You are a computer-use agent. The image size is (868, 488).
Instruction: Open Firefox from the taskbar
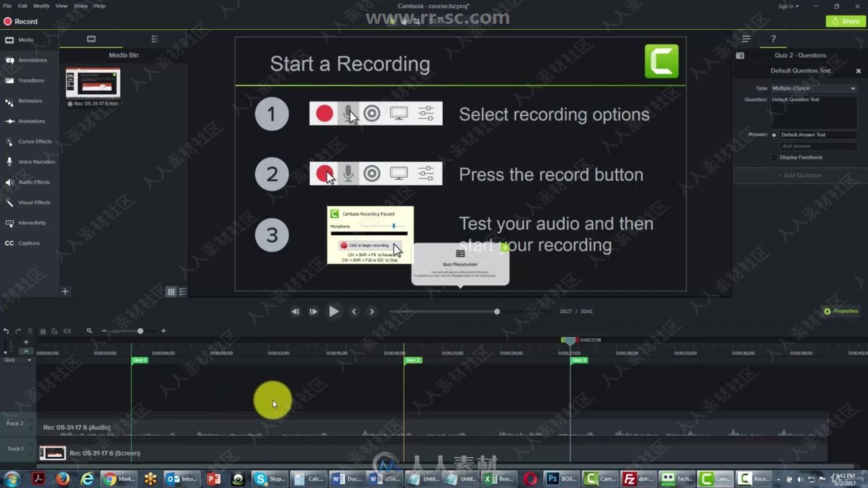click(63, 479)
